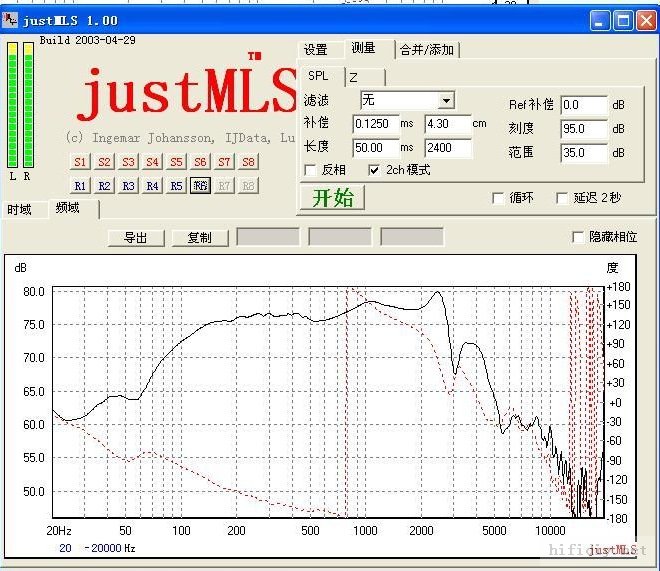
Task: Select the R2 reference slot button
Action: pyautogui.click(x=104, y=185)
